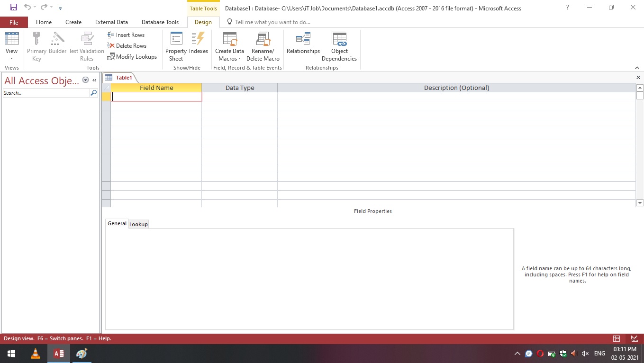Image resolution: width=644 pixels, height=363 pixels.
Task: Collapse the ribbon with the chevron
Action: (x=637, y=67)
